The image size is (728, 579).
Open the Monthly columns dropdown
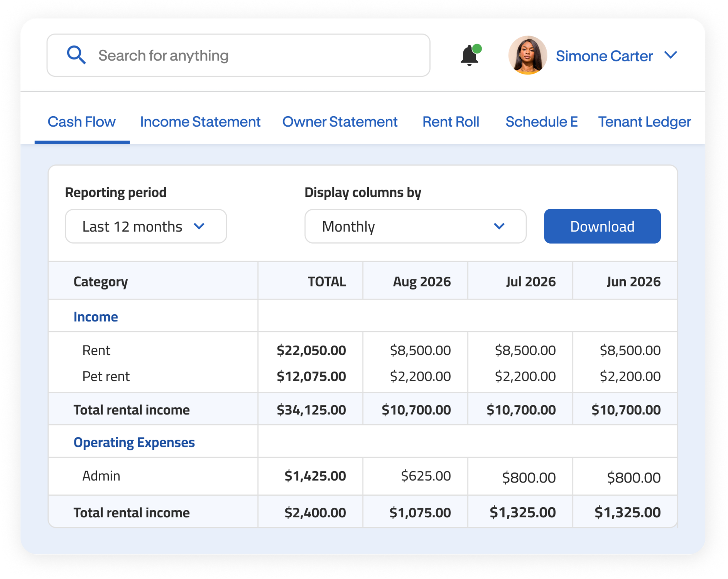point(416,226)
